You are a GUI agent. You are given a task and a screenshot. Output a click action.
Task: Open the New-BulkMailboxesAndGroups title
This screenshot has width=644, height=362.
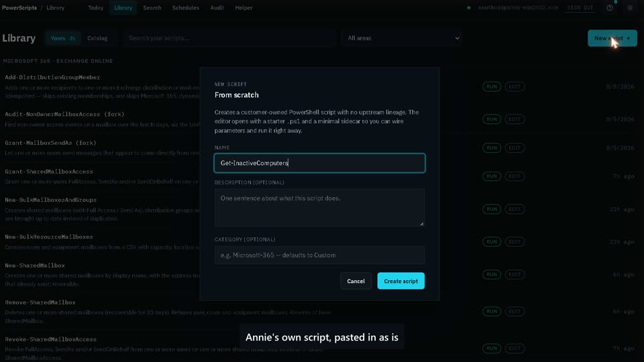tap(50, 200)
